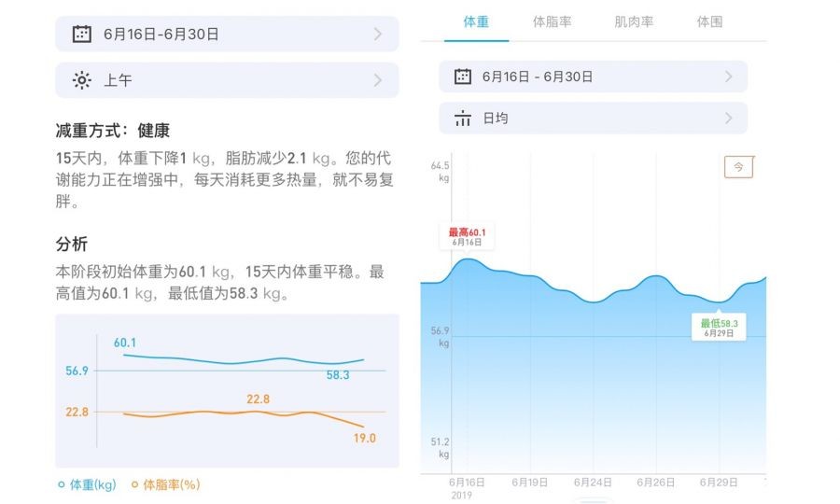Image resolution: width=840 pixels, height=504 pixels.
Task: Expand the right 6月16日 - 6月30日 chevron
Action: [x=728, y=77]
